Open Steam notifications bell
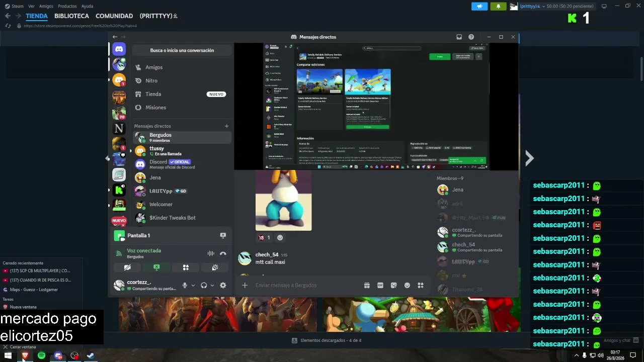 [498, 6]
